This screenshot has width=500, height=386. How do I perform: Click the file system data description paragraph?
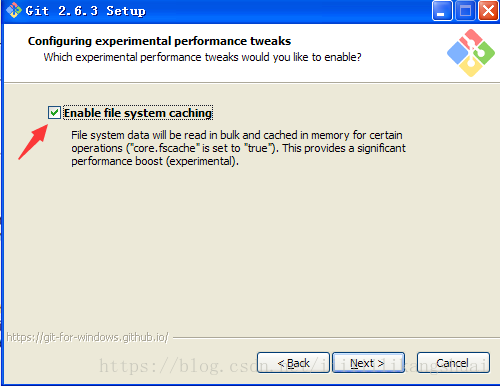[x=238, y=148]
